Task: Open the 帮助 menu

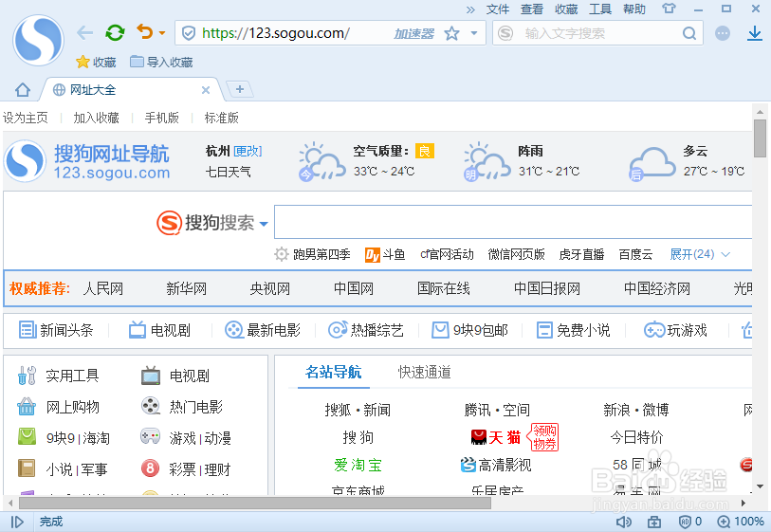Action: click(x=634, y=9)
